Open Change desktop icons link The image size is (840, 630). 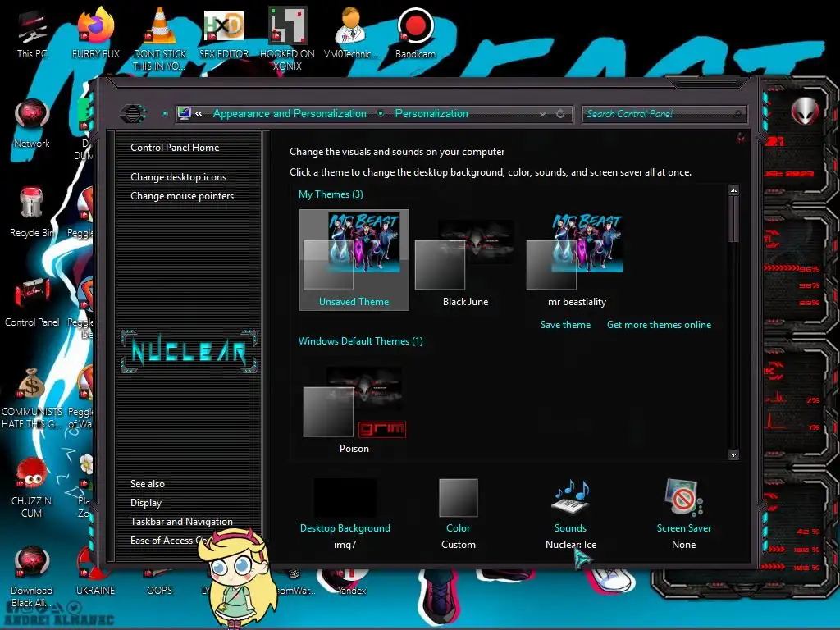(178, 177)
